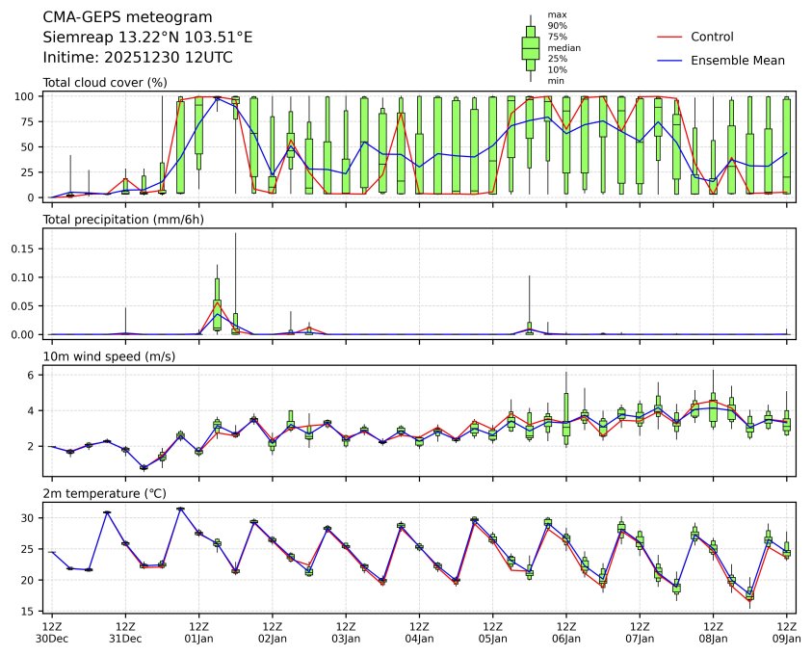Click the Initime 20251230 12UTC text

(x=138, y=58)
